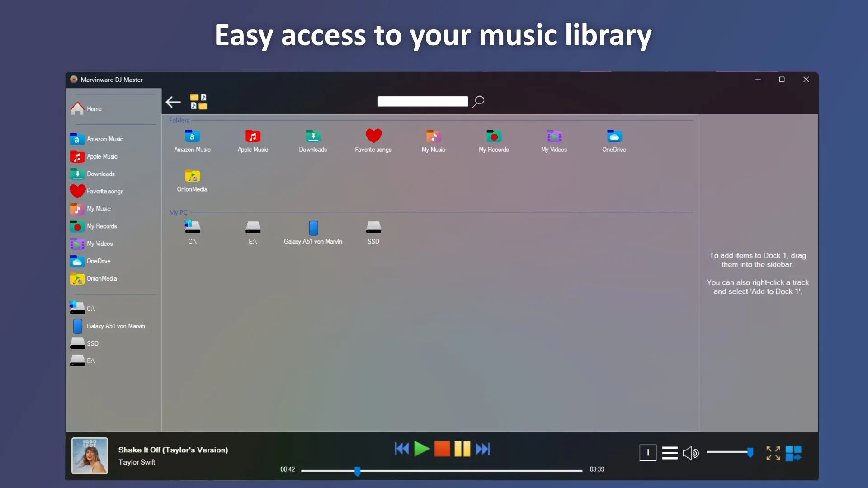Click the 03:39 total duration label
Viewport: 868px width, 488px height.
597,469
